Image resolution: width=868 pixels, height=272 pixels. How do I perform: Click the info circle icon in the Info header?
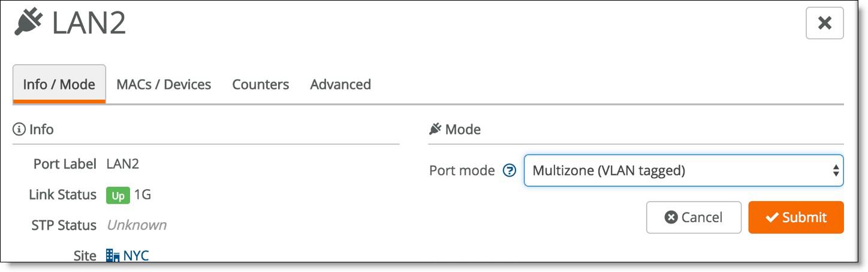pyautogui.click(x=19, y=129)
